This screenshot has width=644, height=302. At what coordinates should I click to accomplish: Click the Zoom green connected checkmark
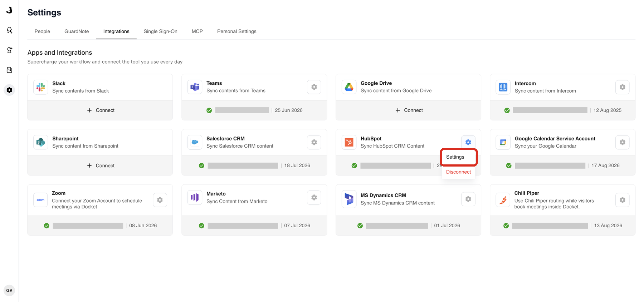click(x=47, y=226)
